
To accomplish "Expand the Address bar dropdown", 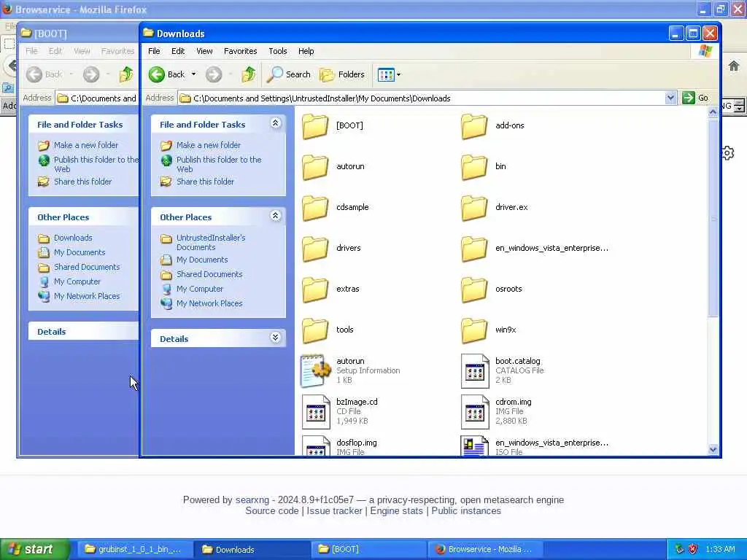I will [x=670, y=98].
